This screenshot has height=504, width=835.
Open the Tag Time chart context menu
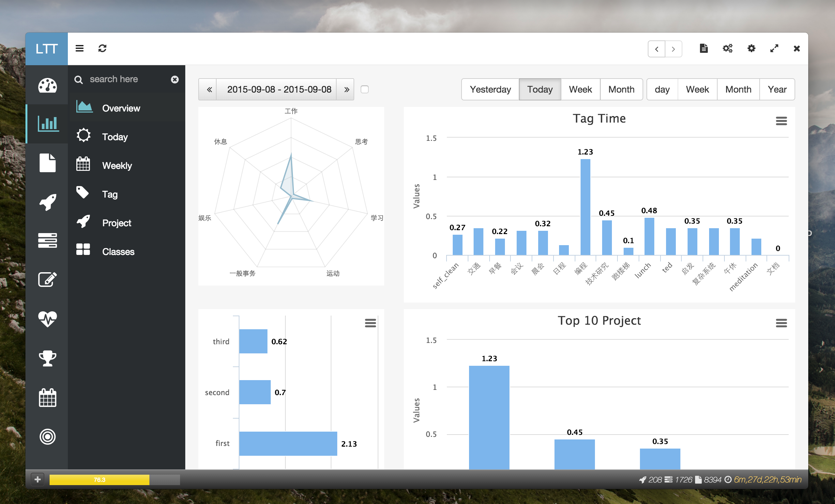[x=781, y=121]
